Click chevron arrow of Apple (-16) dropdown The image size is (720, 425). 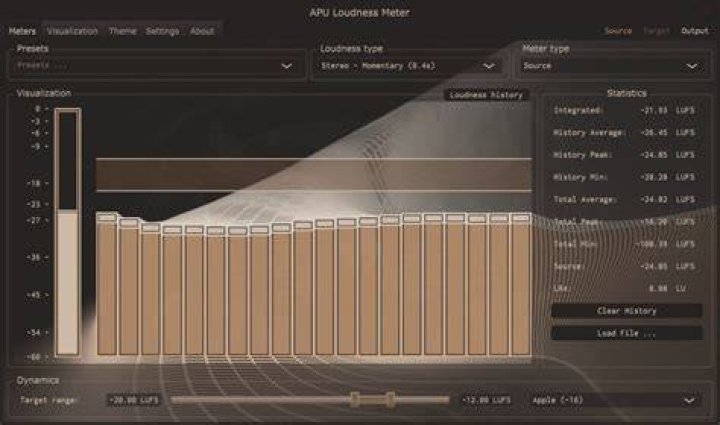[689, 401]
